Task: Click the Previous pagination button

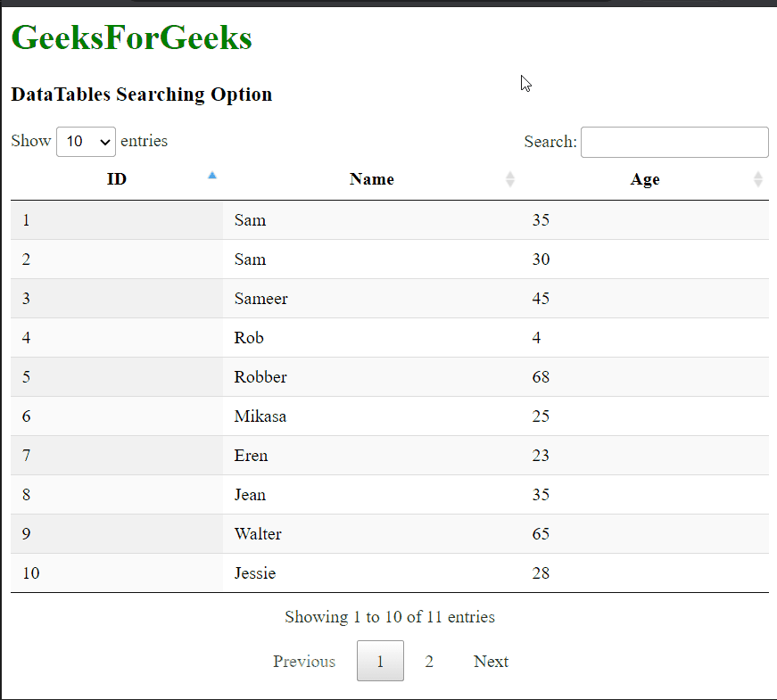Action: click(x=304, y=661)
